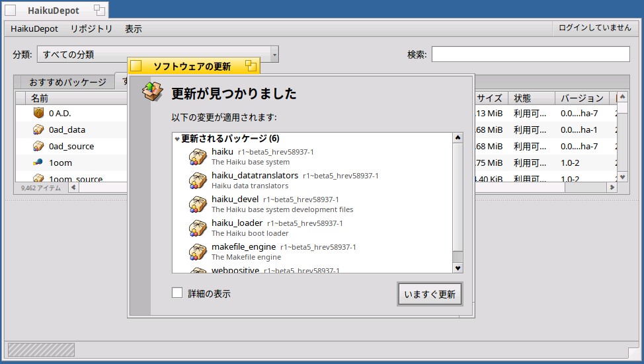Click the haiku_devel package icon
This screenshot has width=644, height=364.
(198, 204)
